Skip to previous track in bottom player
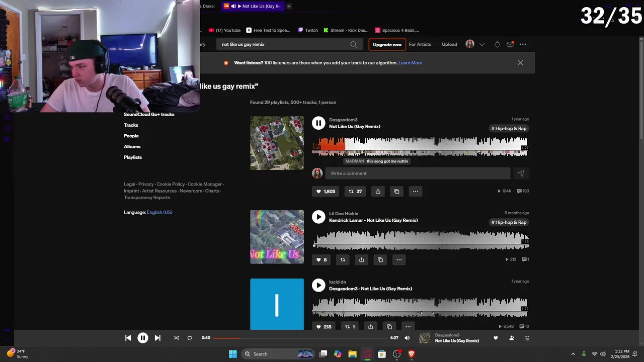The width and height of the screenshot is (644, 362). coord(128,338)
